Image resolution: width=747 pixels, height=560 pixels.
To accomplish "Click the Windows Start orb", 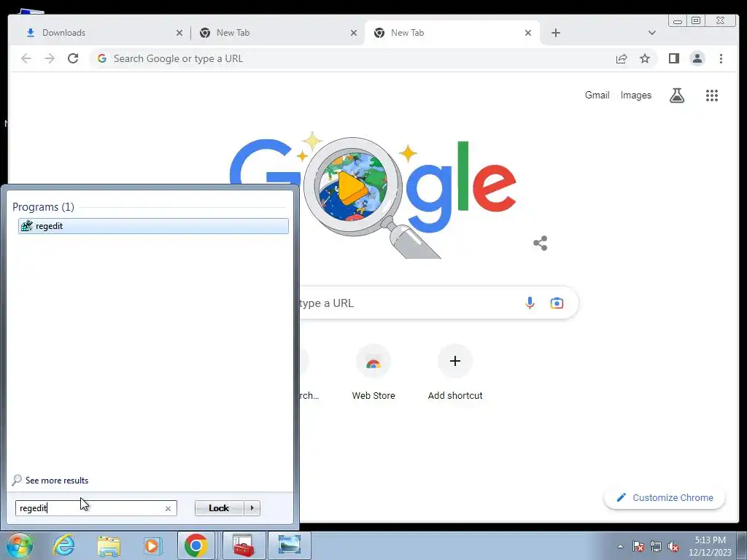I will [x=20, y=545].
